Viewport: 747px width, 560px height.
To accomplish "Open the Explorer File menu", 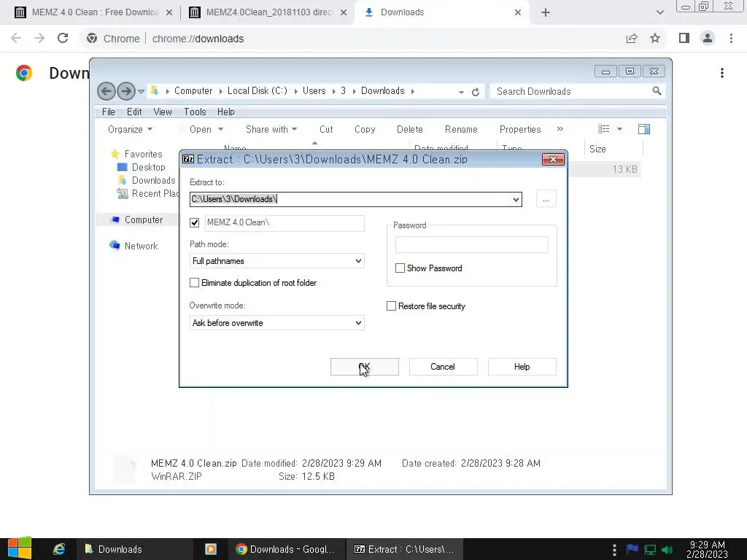I will point(109,112).
